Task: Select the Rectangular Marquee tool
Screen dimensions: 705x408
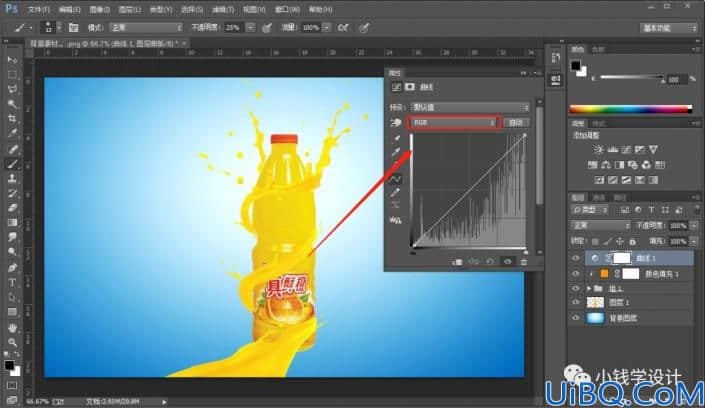Action: pos(12,75)
